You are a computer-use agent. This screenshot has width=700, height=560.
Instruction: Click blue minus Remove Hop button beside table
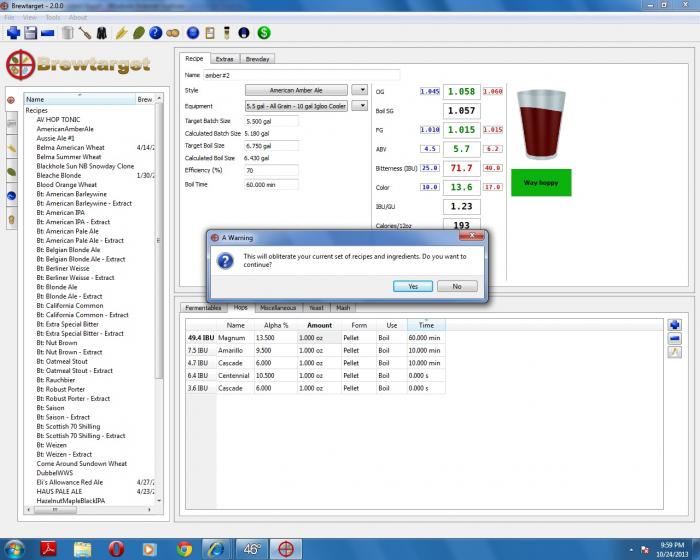[675, 339]
